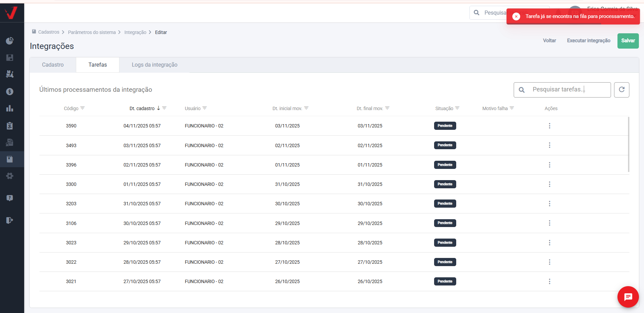Open actions menu for task 3300
Image resolution: width=644 pixels, height=313 pixels.
point(549,184)
